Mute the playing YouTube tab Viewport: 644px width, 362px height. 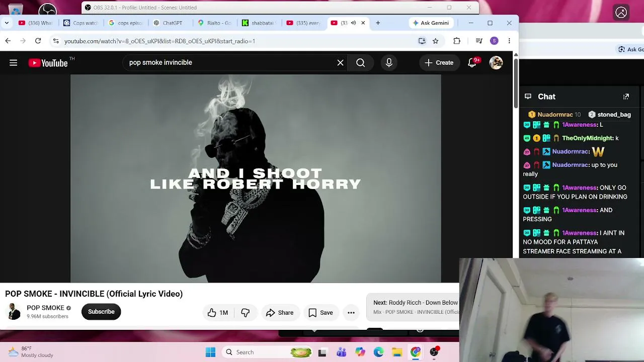[x=353, y=23]
